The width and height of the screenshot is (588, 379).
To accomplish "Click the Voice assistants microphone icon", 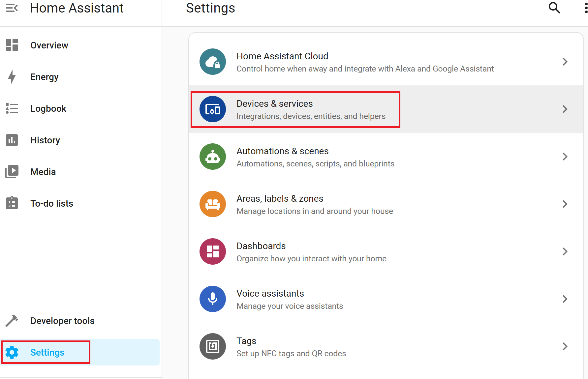I will (x=213, y=299).
